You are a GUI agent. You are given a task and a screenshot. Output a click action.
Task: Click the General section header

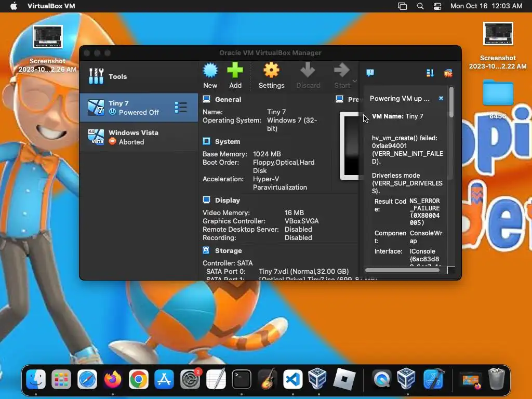click(x=228, y=99)
